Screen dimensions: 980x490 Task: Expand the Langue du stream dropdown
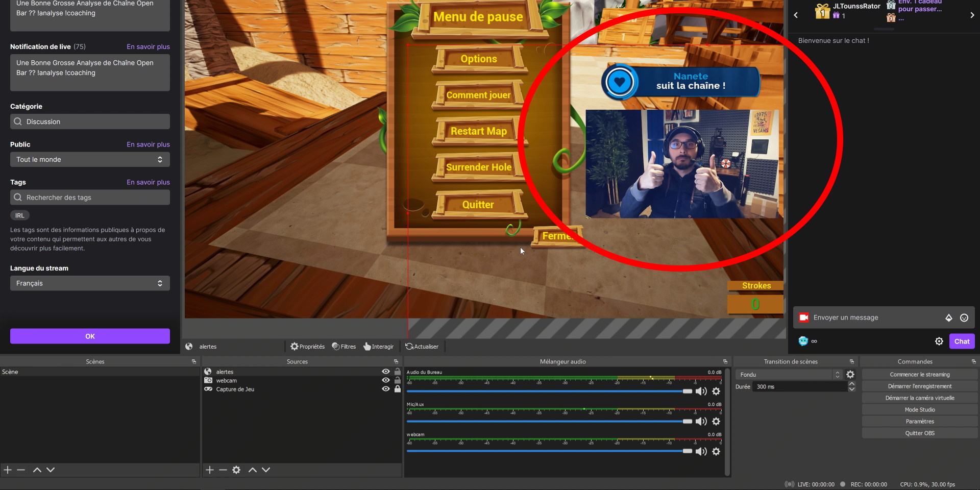pos(90,283)
